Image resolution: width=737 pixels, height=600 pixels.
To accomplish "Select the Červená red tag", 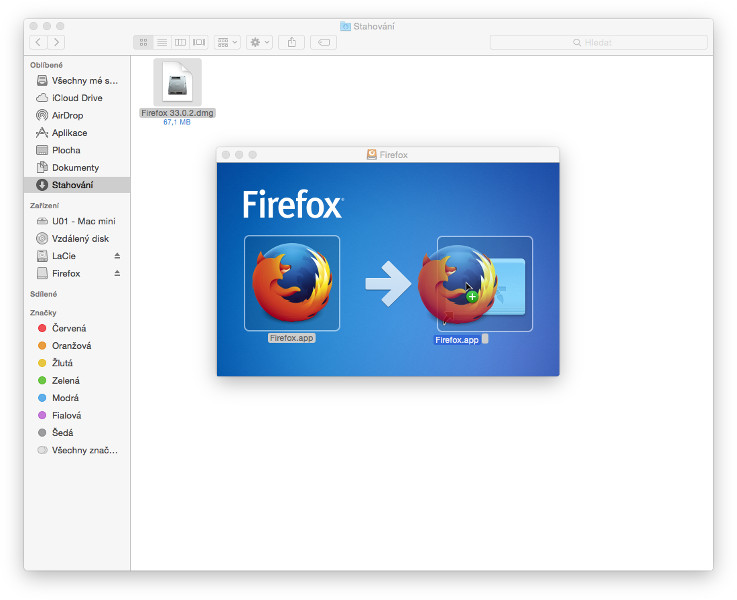I will (x=77, y=328).
